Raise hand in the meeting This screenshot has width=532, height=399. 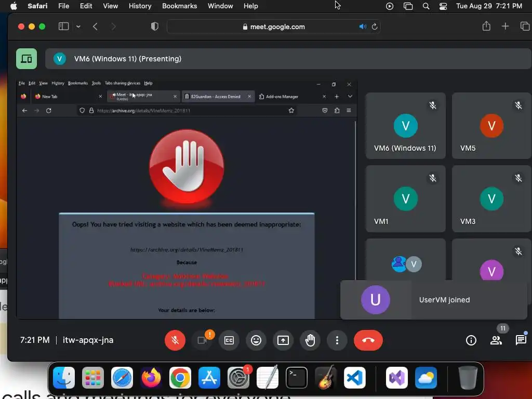[310, 340]
